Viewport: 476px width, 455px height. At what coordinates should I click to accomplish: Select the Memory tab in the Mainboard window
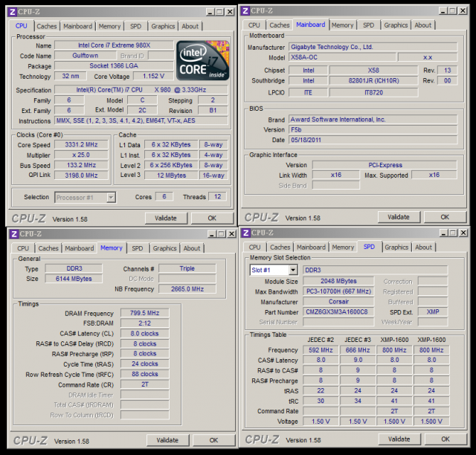pyautogui.click(x=342, y=25)
